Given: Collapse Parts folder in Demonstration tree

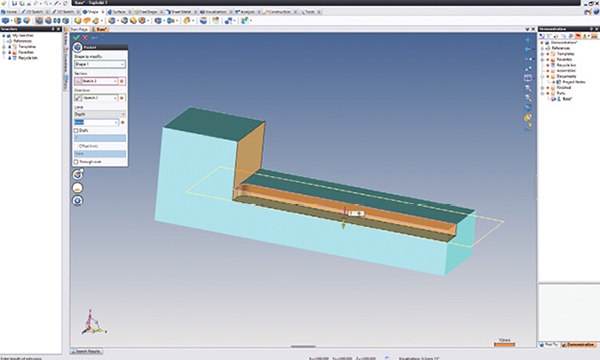Looking at the screenshot, I should pos(542,93).
